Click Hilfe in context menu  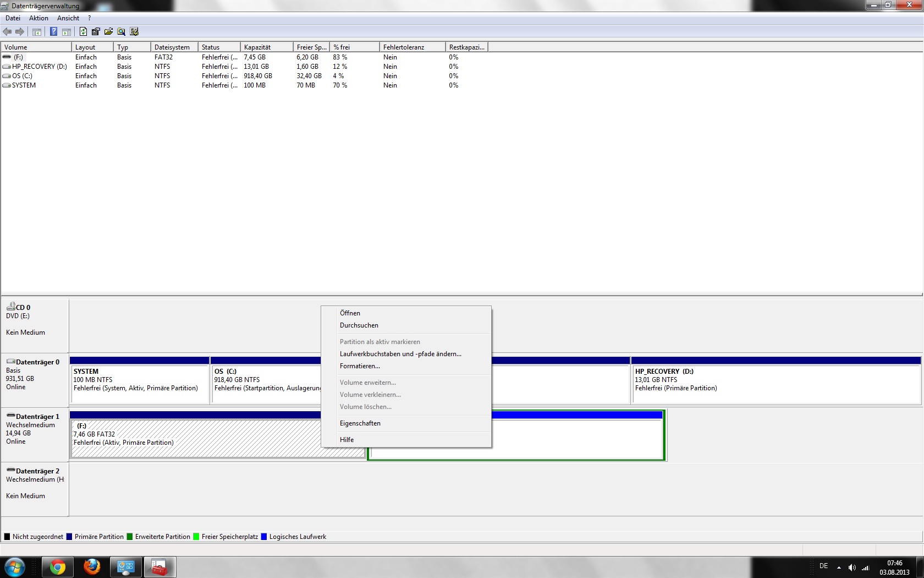coord(406,440)
